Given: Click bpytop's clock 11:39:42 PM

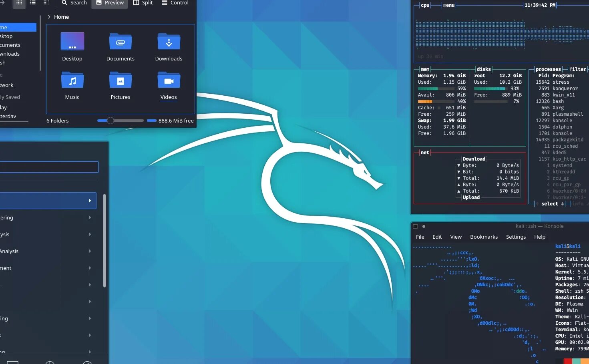Looking at the screenshot, I should (x=540, y=5).
